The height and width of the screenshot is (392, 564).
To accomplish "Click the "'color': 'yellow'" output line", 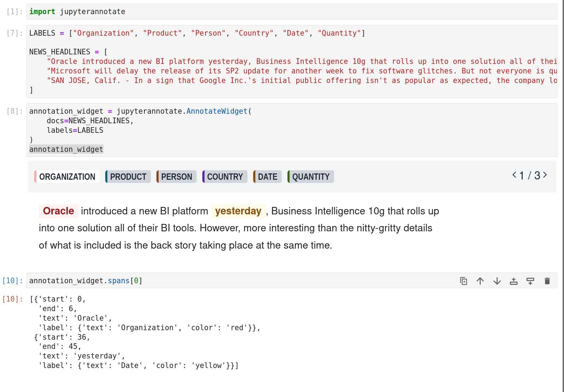I will point(139,366).
